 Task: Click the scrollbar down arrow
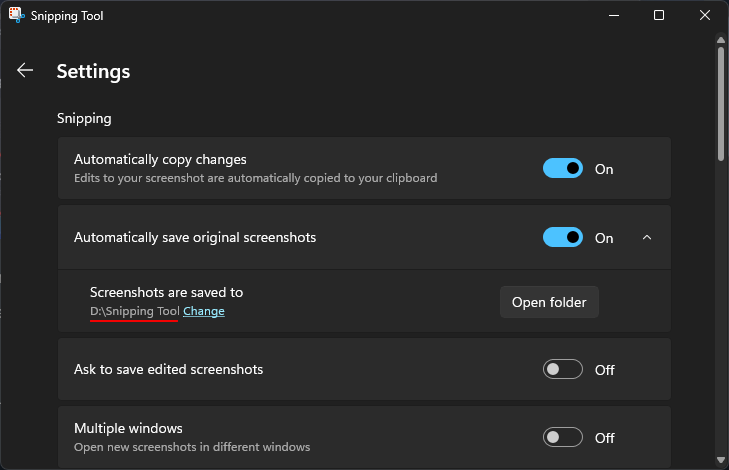click(x=721, y=462)
